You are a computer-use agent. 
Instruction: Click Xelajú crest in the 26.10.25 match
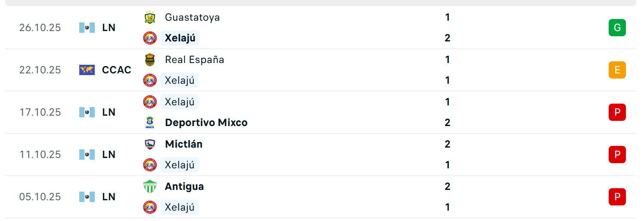(x=150, y=38)
